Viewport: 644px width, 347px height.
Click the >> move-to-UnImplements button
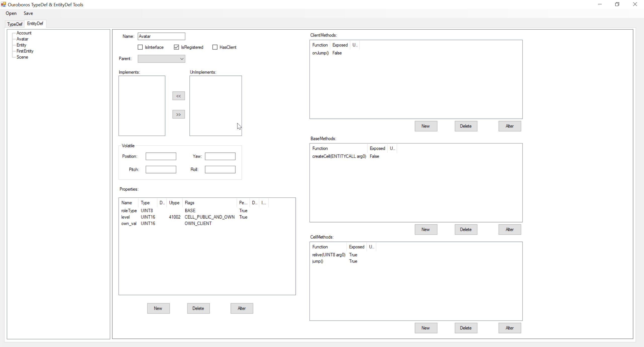pos(178,114)
